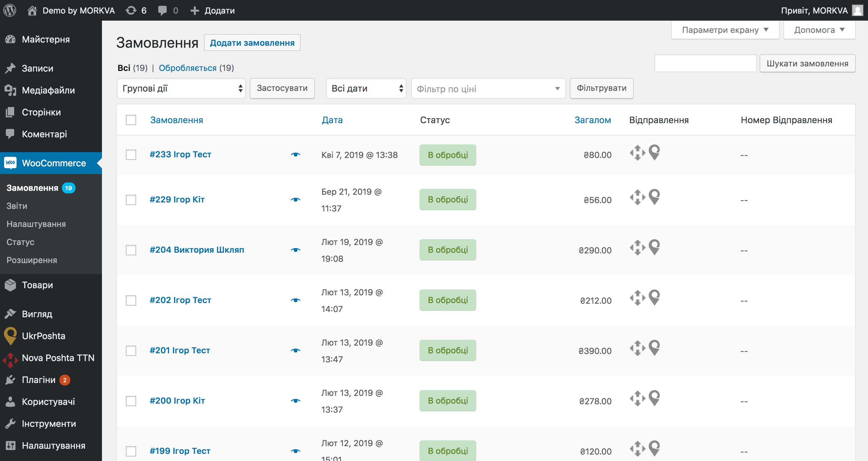Viewport: 868px width, 461px height.
Task: Sort orders by the Загалом column
Action: point(592,120)
